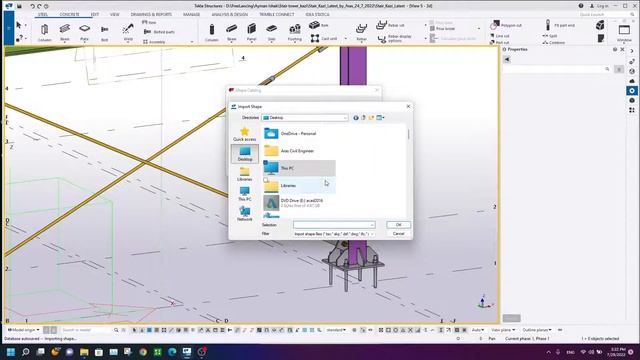640x360 pixels.
Task: Open the Model origin dropdown
Action: (x=24, y=330)
